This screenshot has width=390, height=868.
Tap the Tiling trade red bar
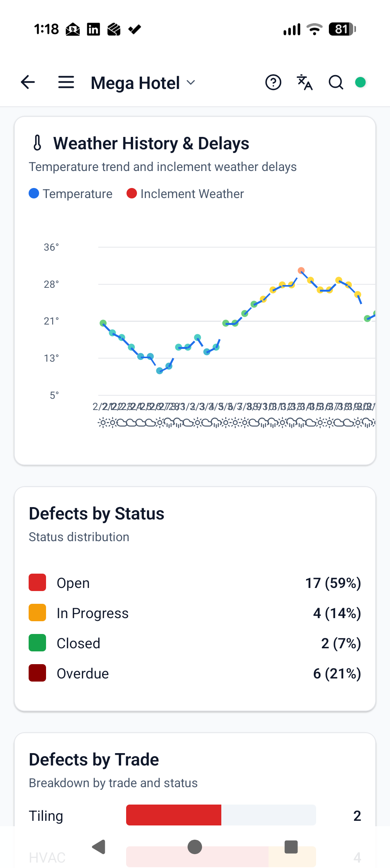174,815
